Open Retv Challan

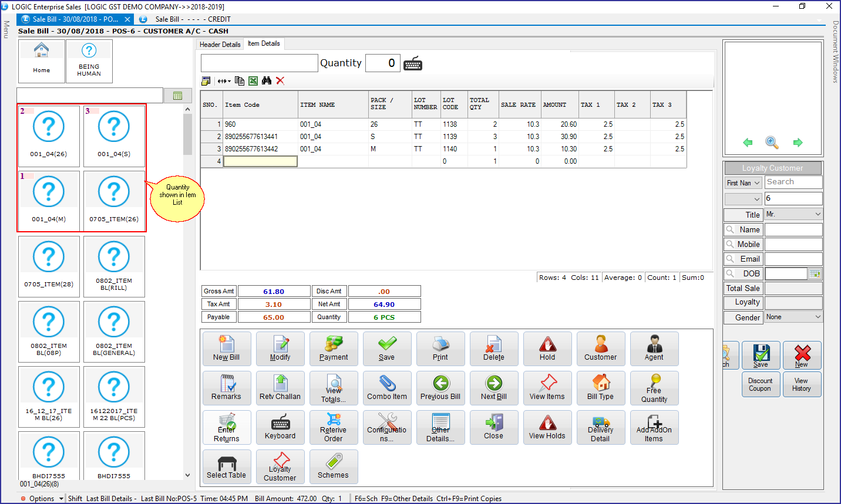tap(280, 388)
